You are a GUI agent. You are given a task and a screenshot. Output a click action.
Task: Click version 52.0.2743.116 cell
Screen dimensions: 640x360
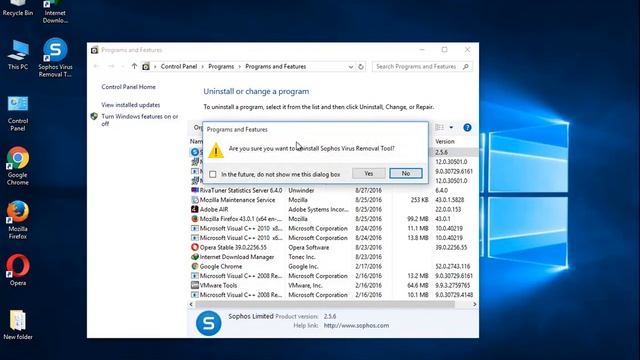coord(453,266)
